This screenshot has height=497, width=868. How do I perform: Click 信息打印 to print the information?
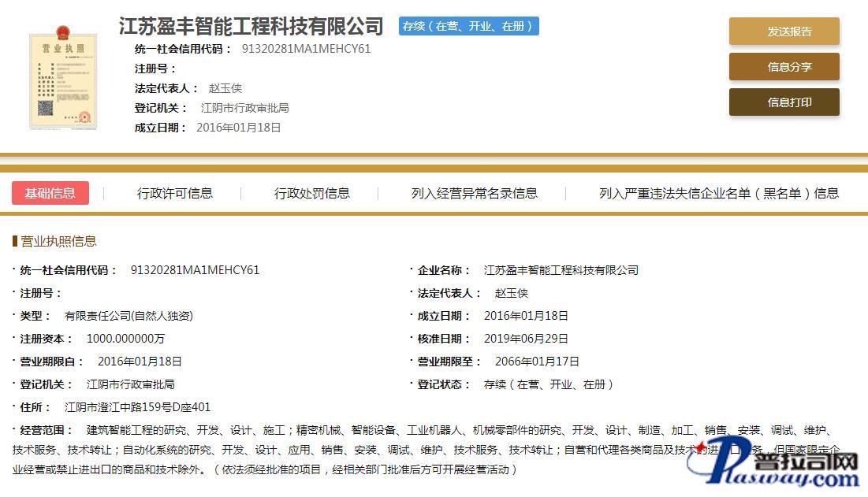[784, 102]
